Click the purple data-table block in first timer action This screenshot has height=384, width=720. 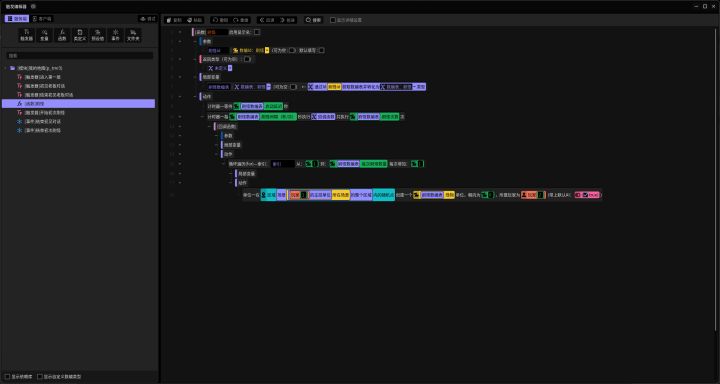(x=253, y=106)
